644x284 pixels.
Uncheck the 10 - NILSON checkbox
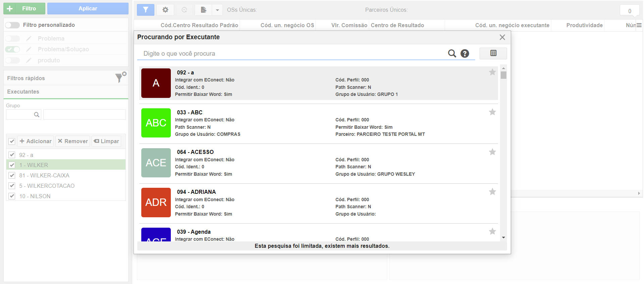click(x=12, y=196)
